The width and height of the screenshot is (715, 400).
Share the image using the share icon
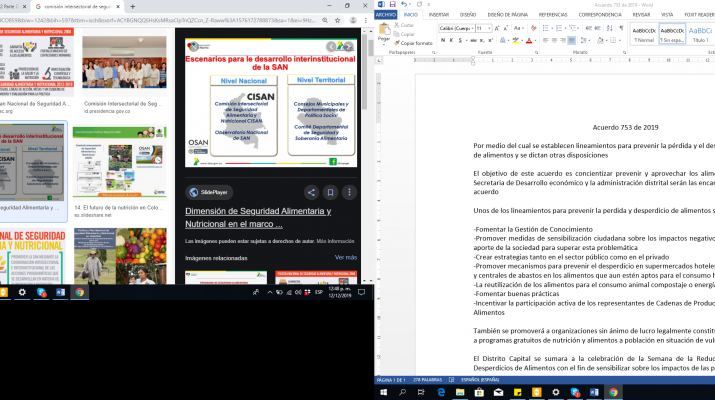click(x=312, y=192)
